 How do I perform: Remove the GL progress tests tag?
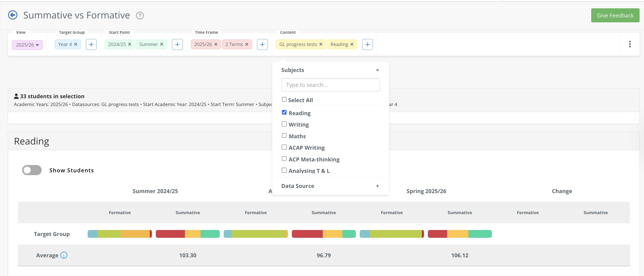[321, 44]
